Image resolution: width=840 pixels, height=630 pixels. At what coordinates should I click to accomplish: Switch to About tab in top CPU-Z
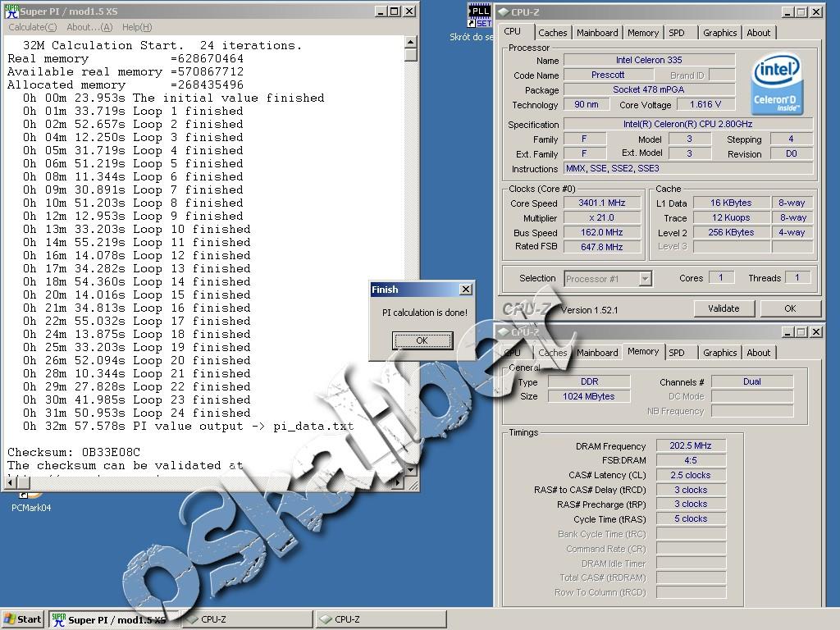point(759,33)
